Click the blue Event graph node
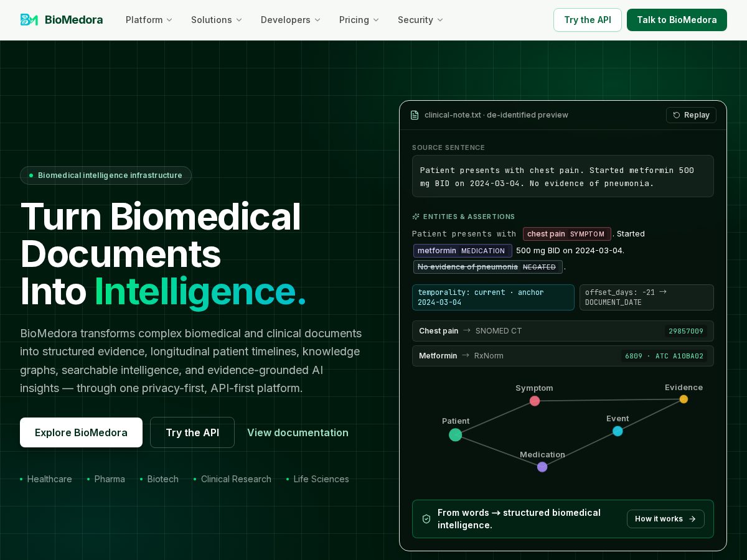This screenshot has height=560, width=747. (618, 431)
